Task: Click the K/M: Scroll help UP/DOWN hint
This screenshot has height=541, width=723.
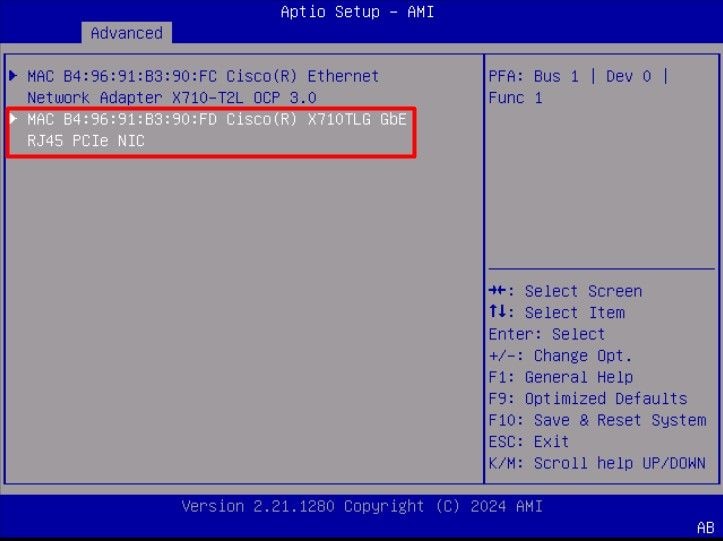Action: click(597, 463)
